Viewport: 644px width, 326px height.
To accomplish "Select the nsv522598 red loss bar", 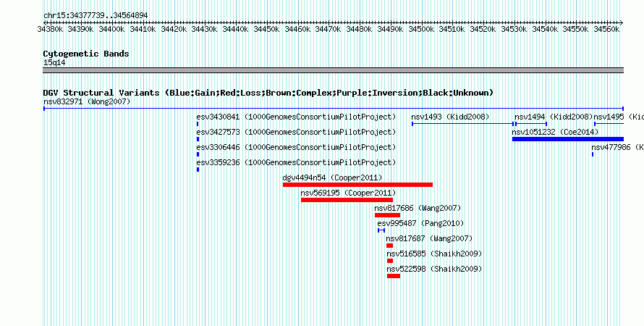I will pos(394,276).
